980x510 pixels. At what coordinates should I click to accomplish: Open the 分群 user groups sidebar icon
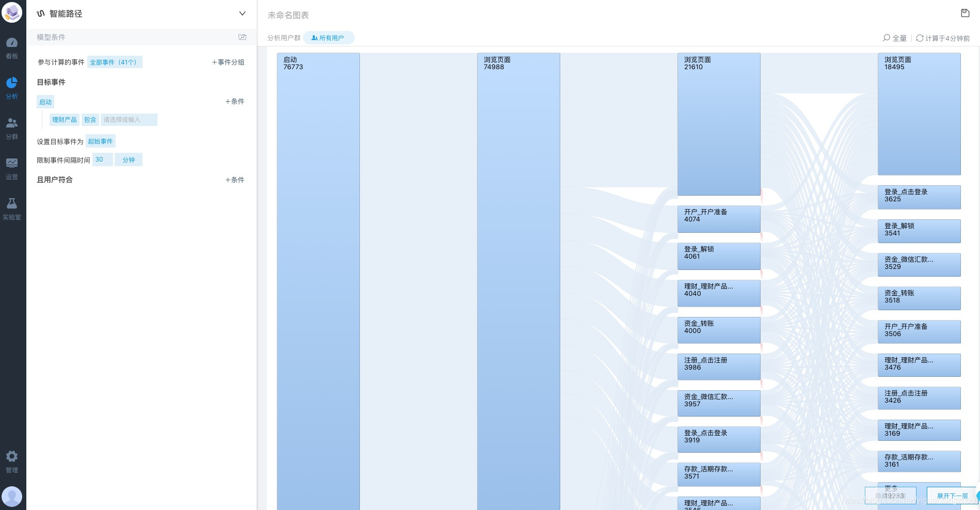point(12,129)
